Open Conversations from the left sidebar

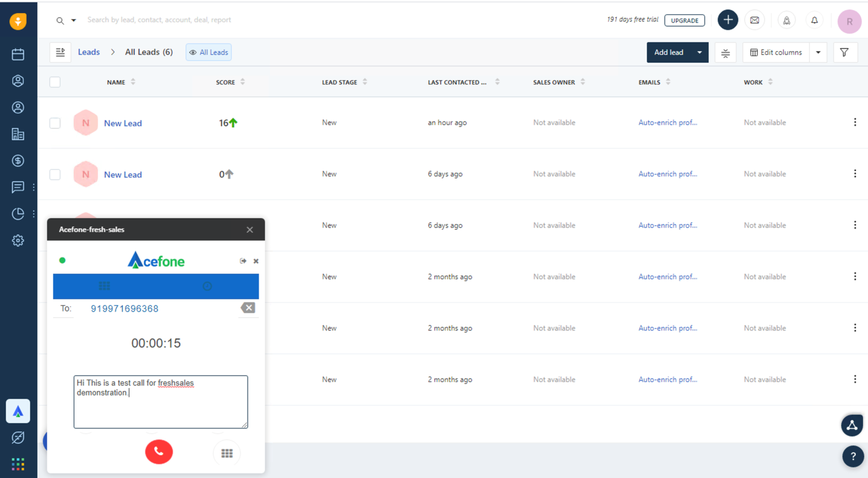click(19, 187)
